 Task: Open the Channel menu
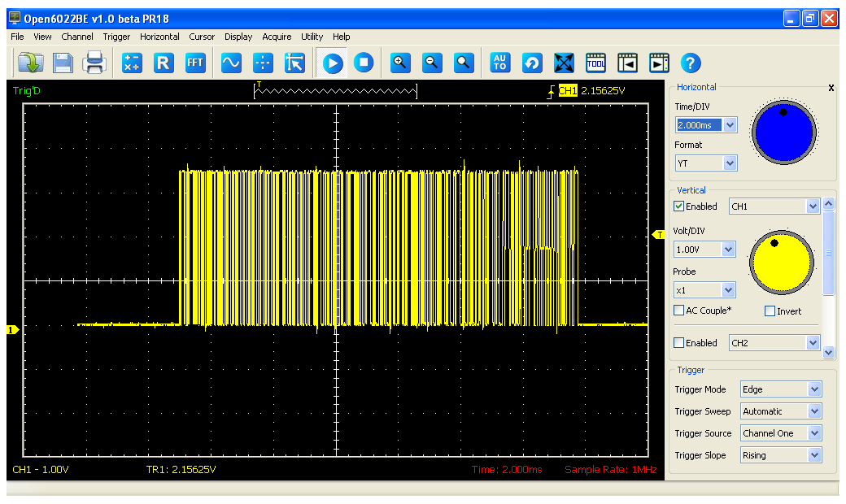pos(77,37)
